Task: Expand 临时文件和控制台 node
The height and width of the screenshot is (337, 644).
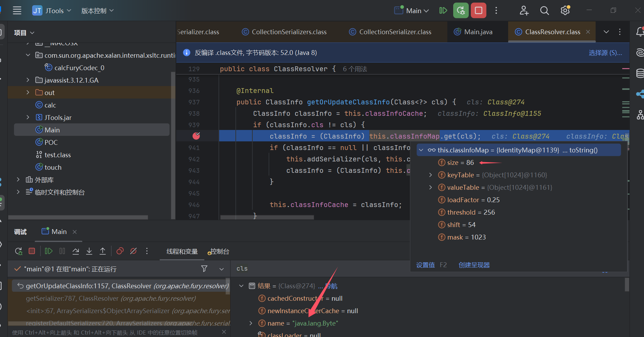Action: click(x=18, y=192)
